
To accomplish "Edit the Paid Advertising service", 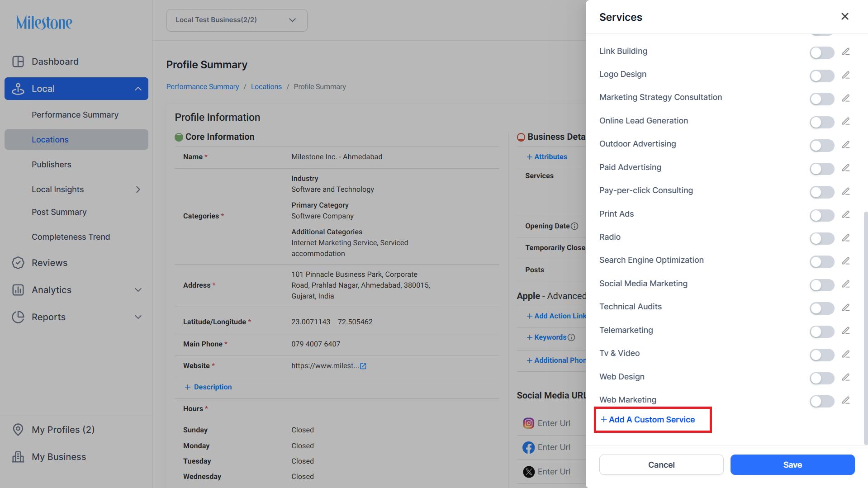I will 845,168.
